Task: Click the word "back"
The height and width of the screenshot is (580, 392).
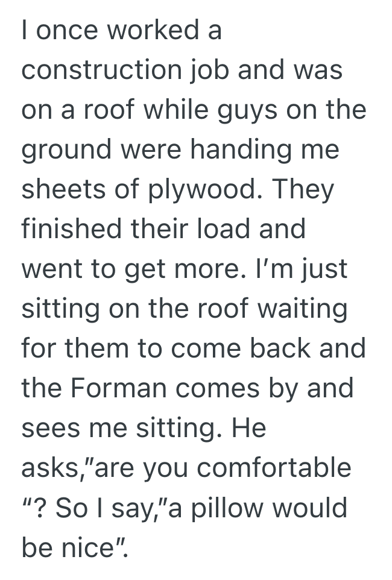Action: pos(286,348)
